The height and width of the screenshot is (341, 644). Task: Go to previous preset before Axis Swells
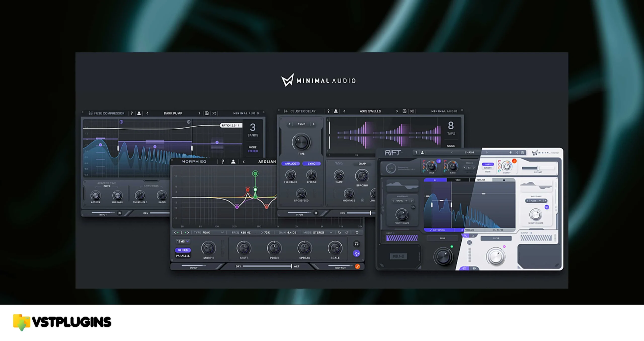coord(344,111)
